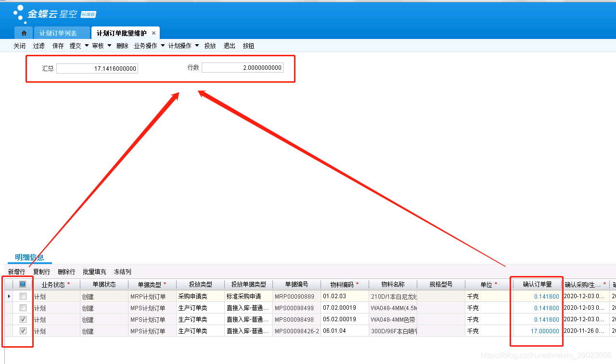This screenshot has height=364, width=616.
Task: Uncheck the row checkbox for MPS00098498
Action: (23, 319)
